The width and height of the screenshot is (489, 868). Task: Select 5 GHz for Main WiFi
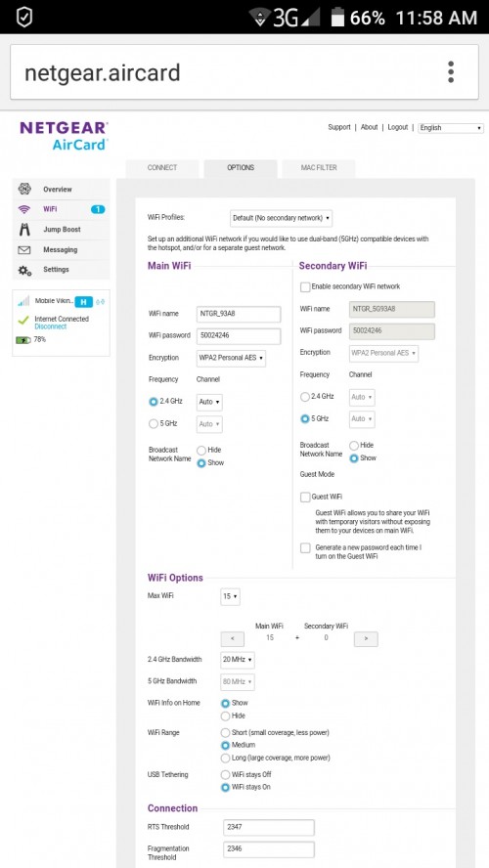154,424
